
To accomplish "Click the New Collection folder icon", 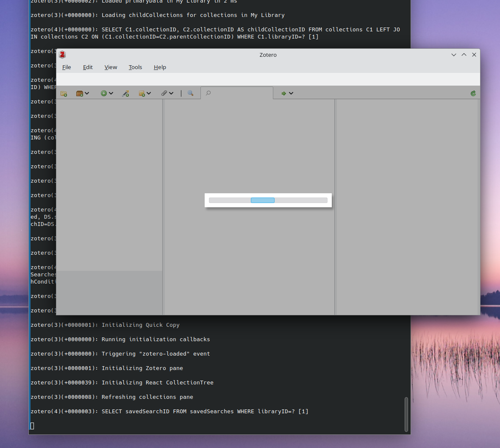I will click(64, 93).
